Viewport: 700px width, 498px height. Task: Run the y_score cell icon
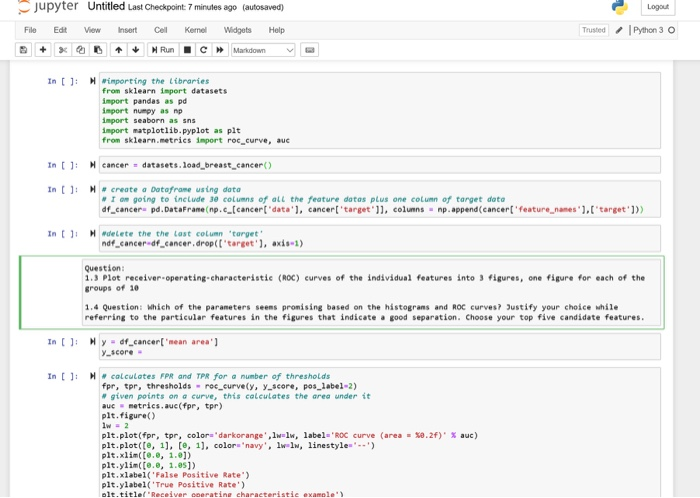(92, 341)
